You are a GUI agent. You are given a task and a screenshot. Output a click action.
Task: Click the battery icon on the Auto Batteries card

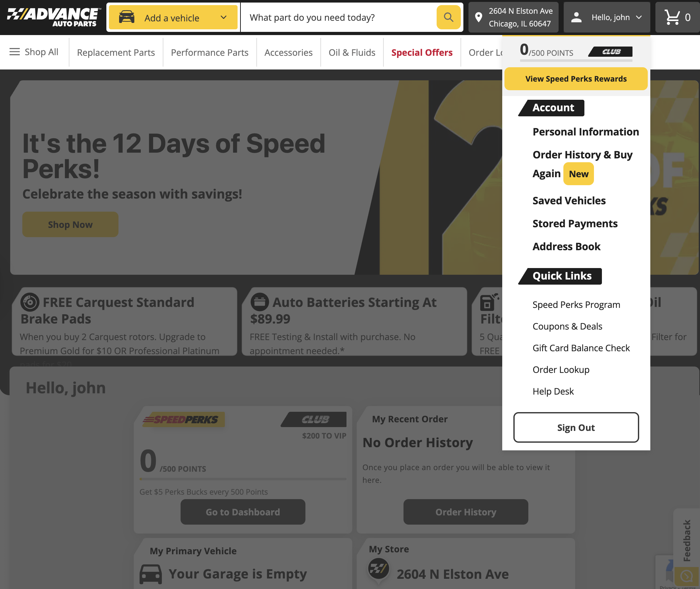[260, 302]
